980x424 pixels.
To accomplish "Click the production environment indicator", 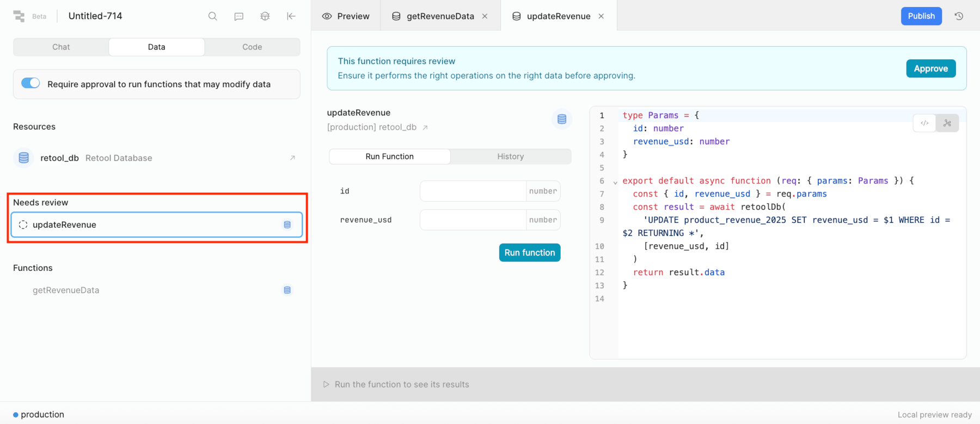I will click(39, 415).
